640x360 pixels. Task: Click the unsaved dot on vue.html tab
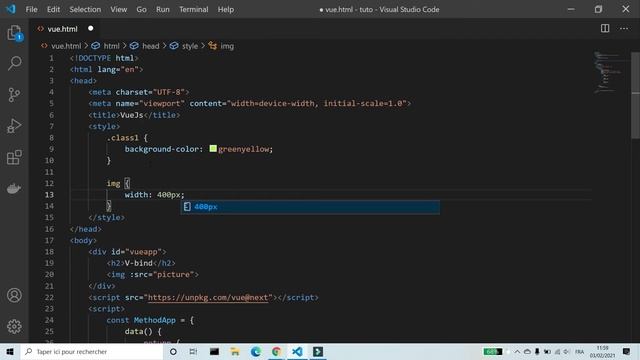(91, 28)
